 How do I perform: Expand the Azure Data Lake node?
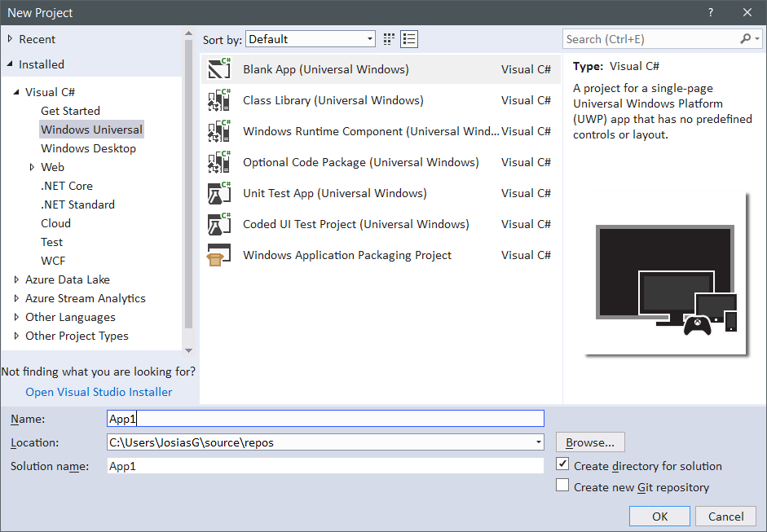(x=15, y=279)
